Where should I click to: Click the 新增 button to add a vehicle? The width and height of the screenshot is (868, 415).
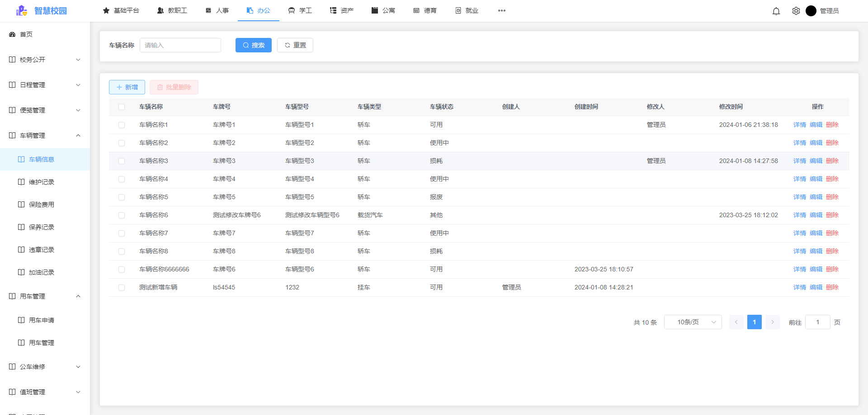pyautogui.click(x=127, y=87)
